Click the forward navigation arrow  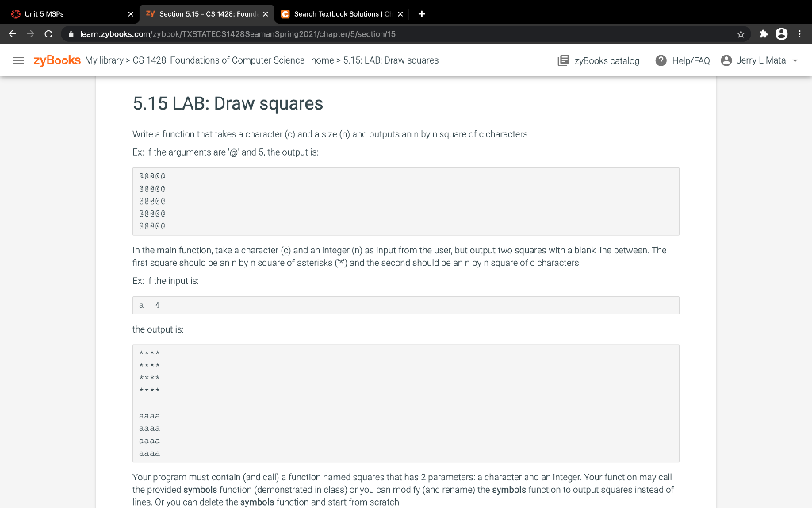tap(31, 34)
